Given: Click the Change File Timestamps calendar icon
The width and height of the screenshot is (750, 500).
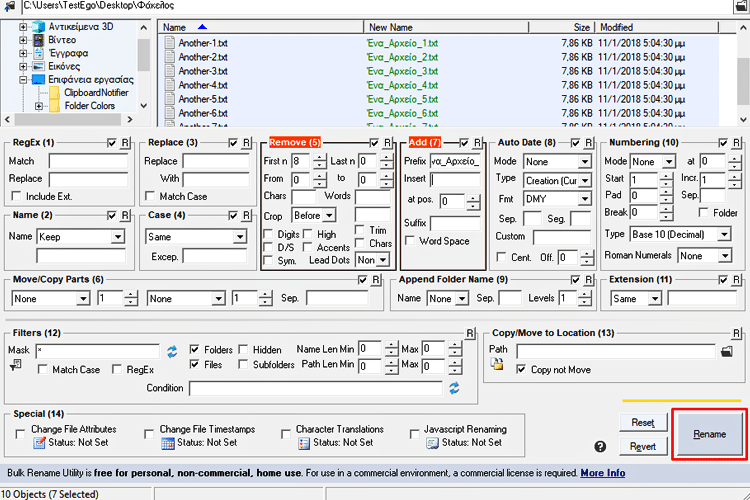Looking at the screenshot, I should pos(168,443).
